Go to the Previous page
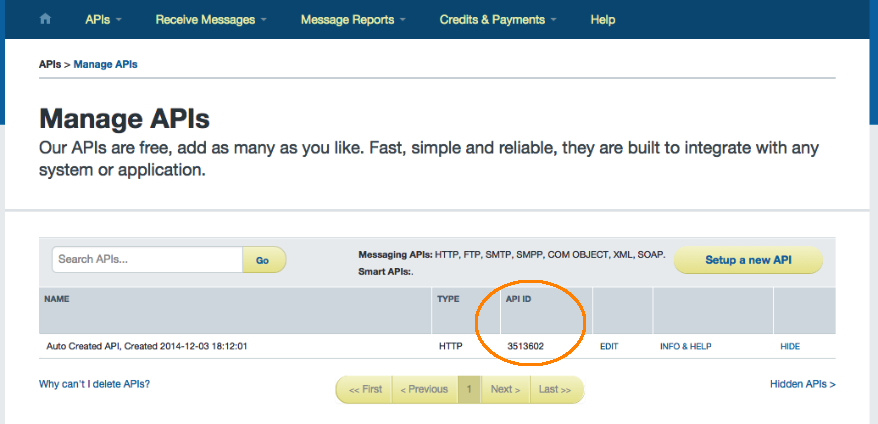Image resolution: width=878 pixels, height=424 pixels. [x=424, y=389]
